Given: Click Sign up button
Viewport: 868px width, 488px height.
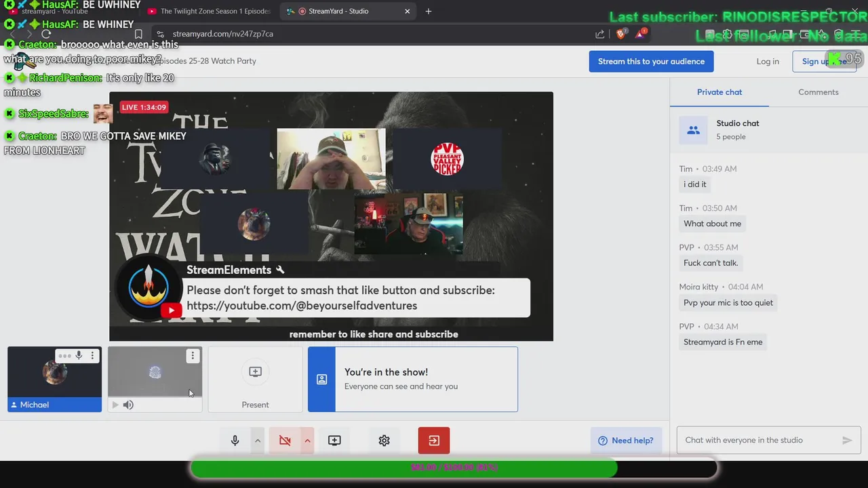Looking at the screenshot, I should (823, 61).
